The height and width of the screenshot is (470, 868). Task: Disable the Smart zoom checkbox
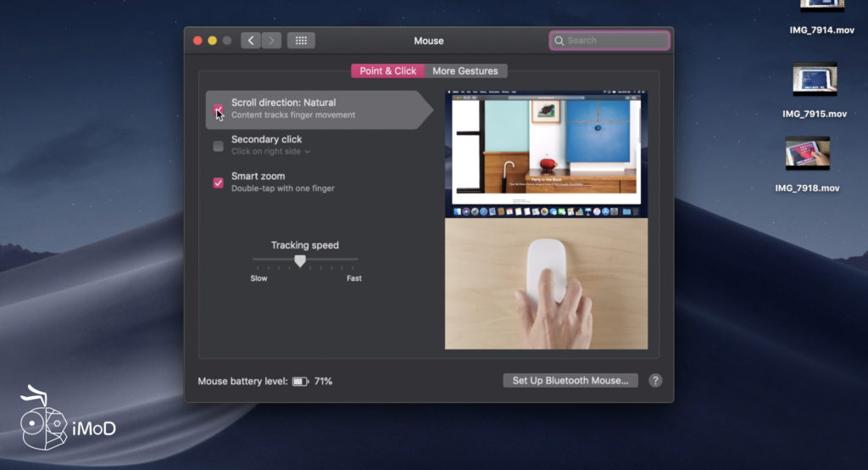[x=218, y=183]
